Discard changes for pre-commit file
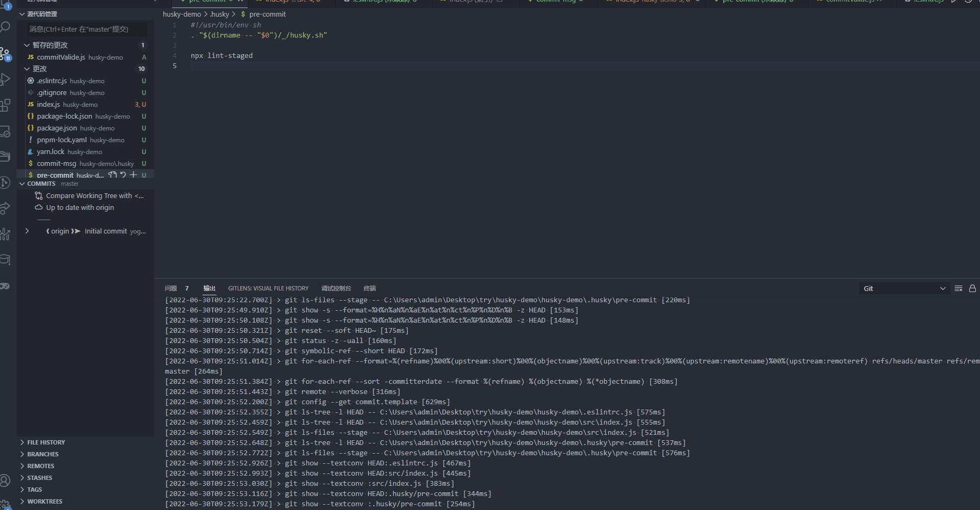980x510 pixels. tap(123, 174)
